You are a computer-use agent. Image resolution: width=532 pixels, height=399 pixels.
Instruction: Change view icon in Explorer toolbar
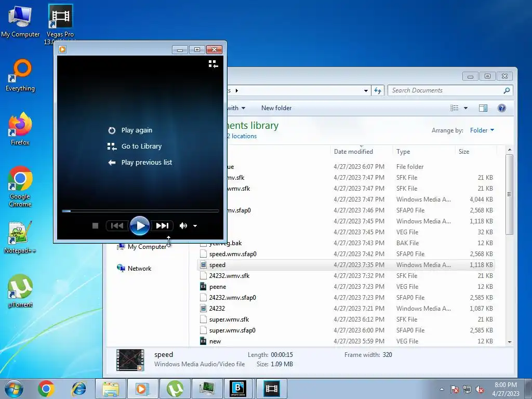pyautogui.click(x=454, y=108)
